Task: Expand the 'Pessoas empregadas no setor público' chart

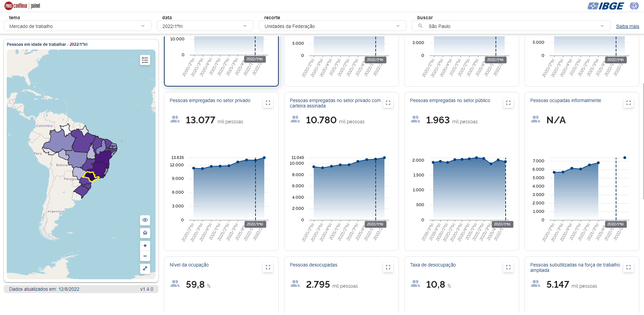Action: click(508, 103)
